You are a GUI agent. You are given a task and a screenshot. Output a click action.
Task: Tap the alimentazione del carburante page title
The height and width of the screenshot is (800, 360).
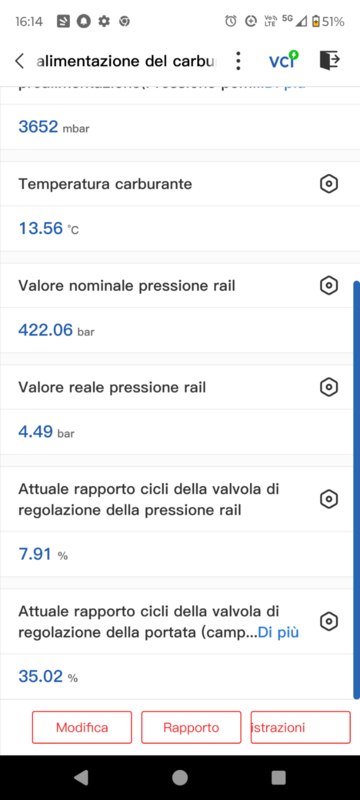pos(127,61)
